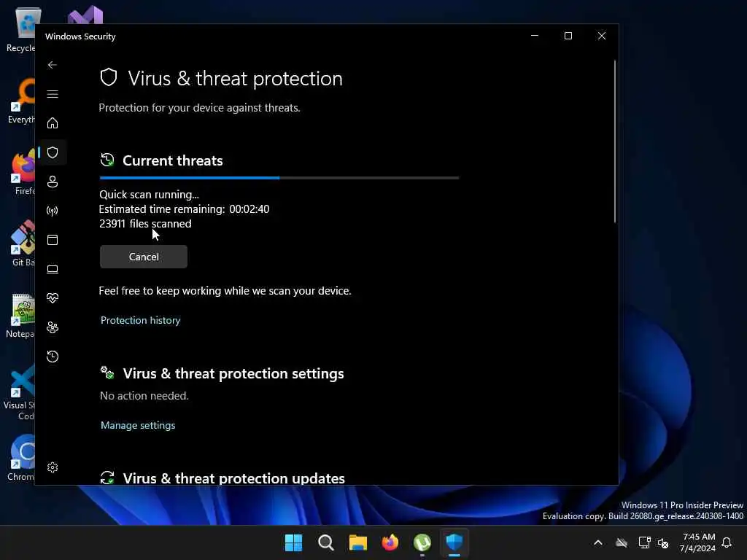Open notification bell in taskbar

click(x=727, y=542)
